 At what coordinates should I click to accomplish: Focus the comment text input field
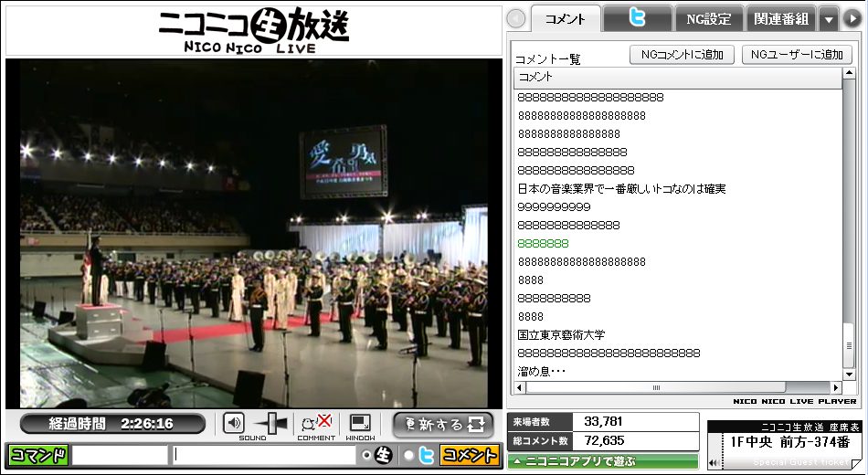[x=263, y=455]
